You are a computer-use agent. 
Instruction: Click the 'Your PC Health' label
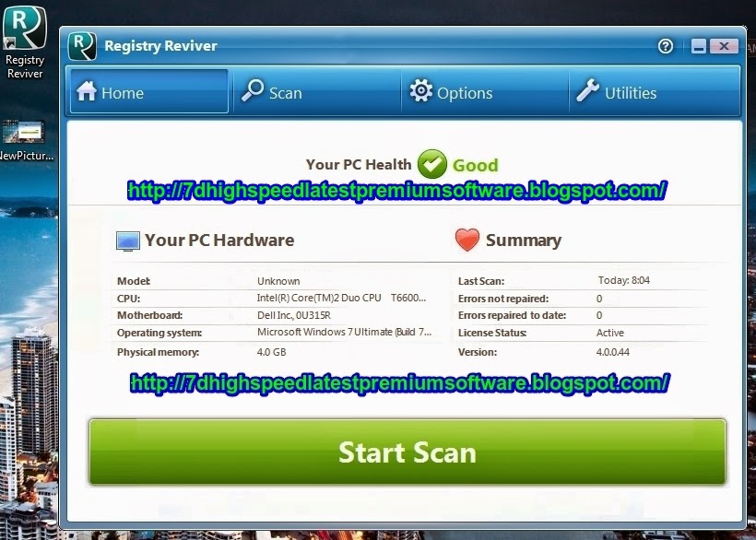point(359,165)
